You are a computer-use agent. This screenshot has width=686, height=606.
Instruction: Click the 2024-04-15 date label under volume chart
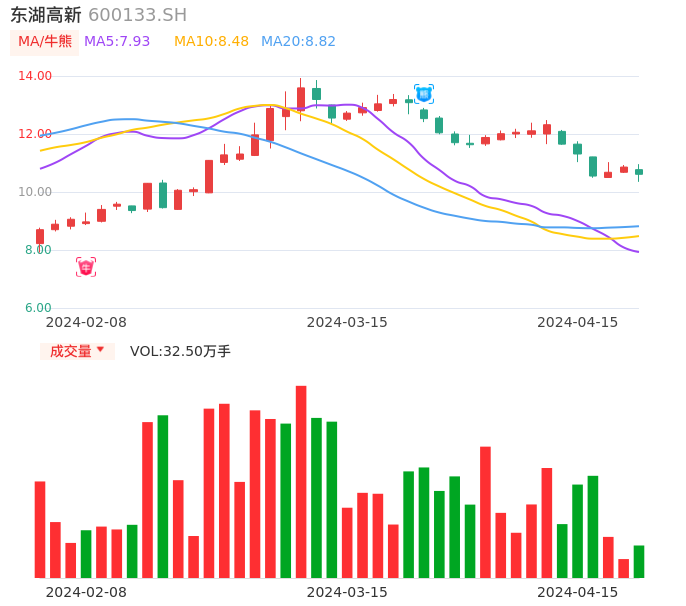[578, 592]
